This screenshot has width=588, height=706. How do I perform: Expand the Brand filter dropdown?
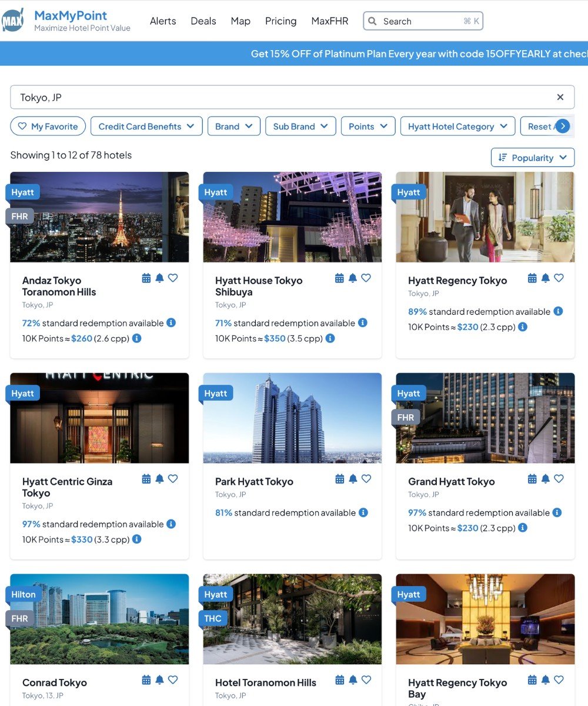(233, 126)
